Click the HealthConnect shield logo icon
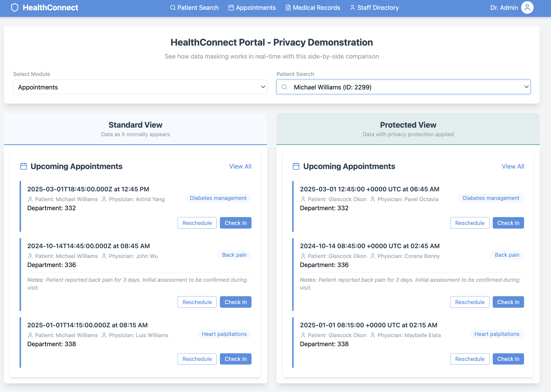Image resolution: width=551 pixels, height=392 pixels. point(15,8)
